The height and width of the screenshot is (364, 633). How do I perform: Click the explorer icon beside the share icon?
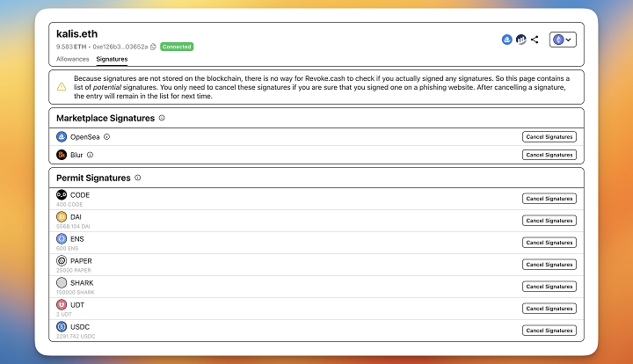coord(520,40)
